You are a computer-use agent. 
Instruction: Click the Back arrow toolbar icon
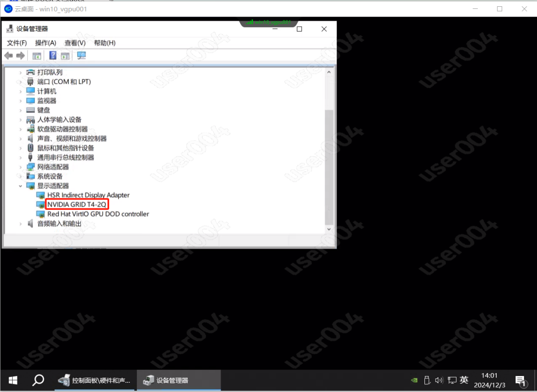[x=9, y=55]
